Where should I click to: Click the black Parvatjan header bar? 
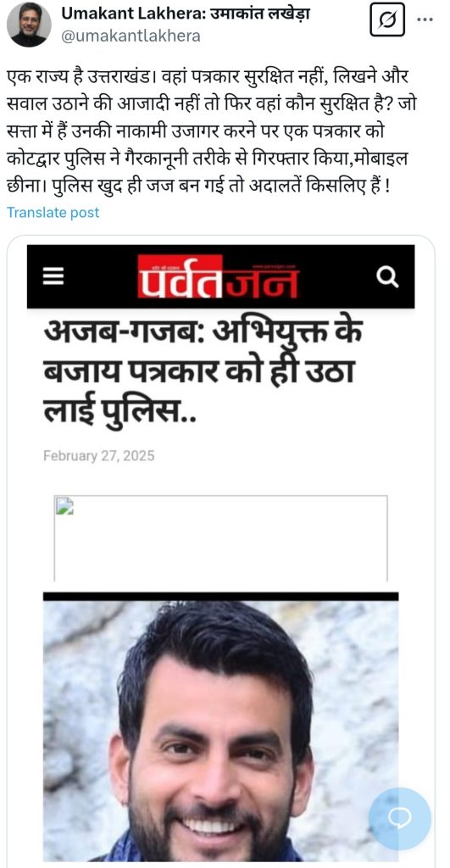[220, 276]
